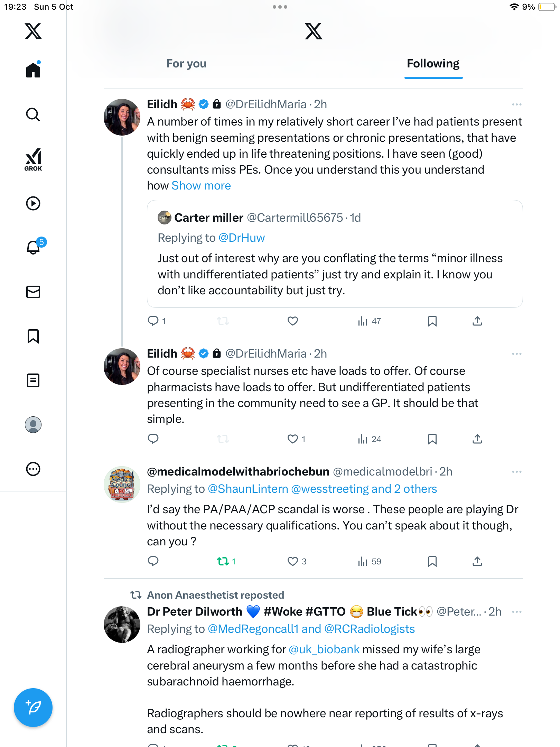Open the @uk_biobank mention link
Viewport: 560px width, 747px height.
pyautogui.click(x=324, y=649)
